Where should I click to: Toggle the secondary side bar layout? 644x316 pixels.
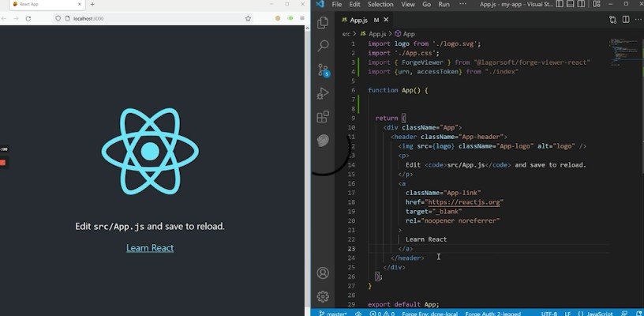pos(581,4)
